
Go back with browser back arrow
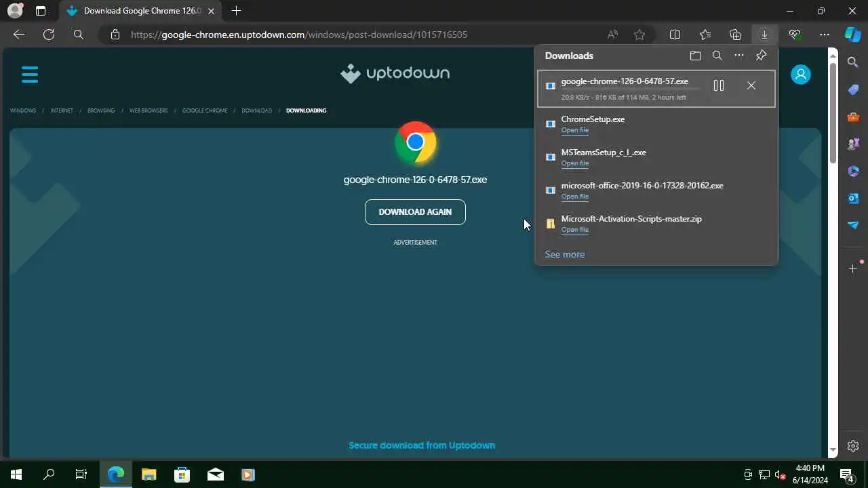click(x=19, y=35)
